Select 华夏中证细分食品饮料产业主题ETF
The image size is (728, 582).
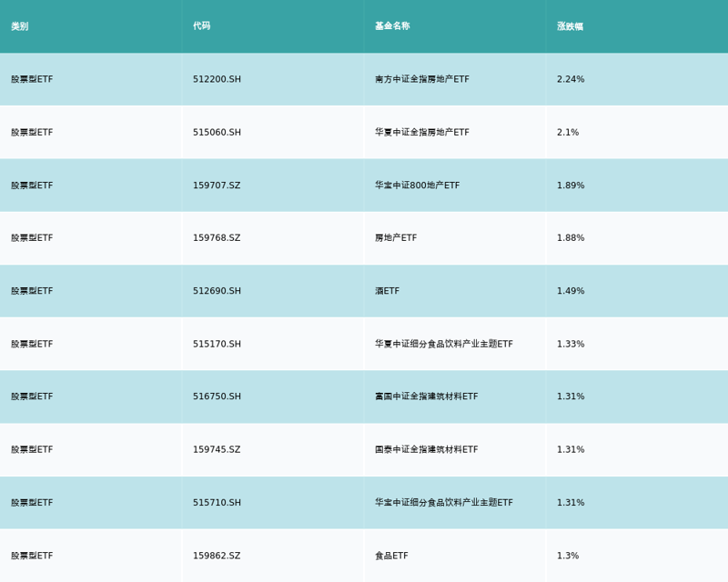[443, 345]
